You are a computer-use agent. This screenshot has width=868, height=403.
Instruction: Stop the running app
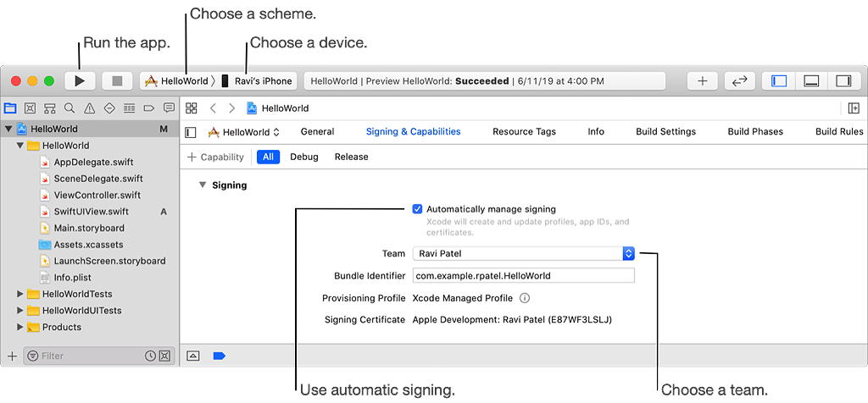point(117,80)
